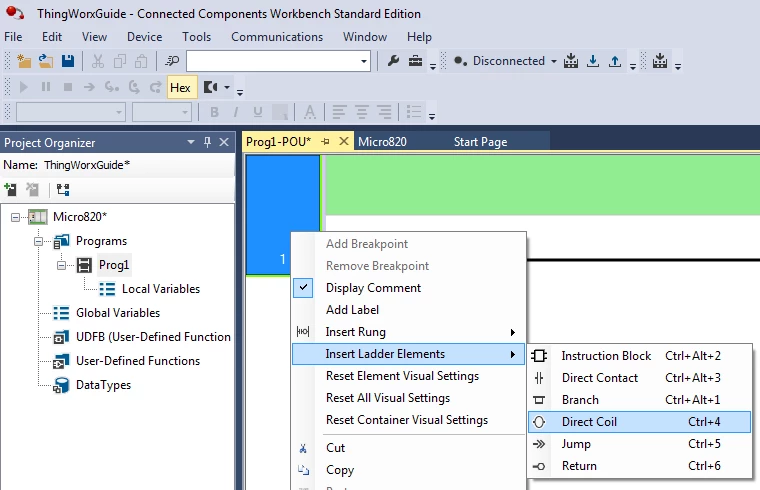Image resolution: width=760 pixels, height=490 pixels.
Task: Switch to the Start Page tab
Action: point(480,142)
